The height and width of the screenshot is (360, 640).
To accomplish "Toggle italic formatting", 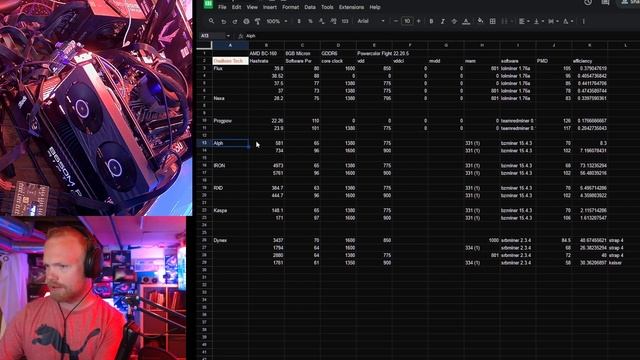I will [x=442, y=21].
